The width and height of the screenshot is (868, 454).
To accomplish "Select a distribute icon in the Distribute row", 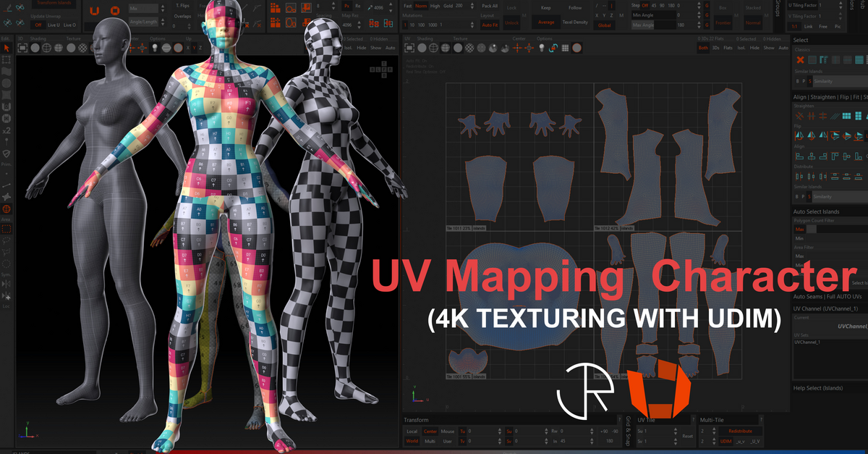I will 799,175.
